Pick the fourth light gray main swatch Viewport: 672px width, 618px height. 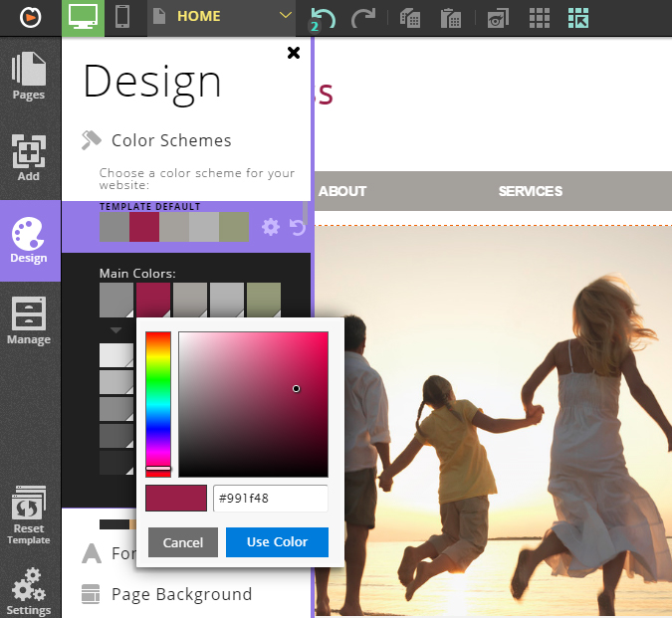pyautogui.click(x=227, y=300)
